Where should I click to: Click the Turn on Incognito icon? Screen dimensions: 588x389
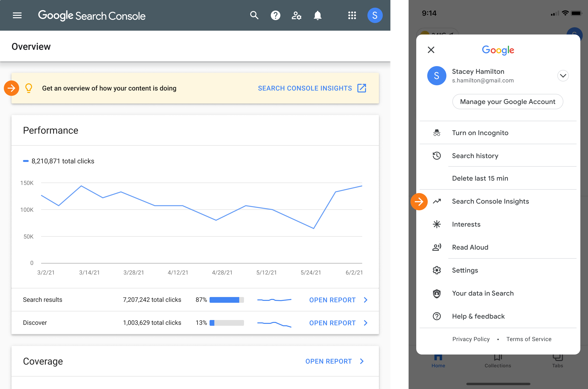pos(437,132)
